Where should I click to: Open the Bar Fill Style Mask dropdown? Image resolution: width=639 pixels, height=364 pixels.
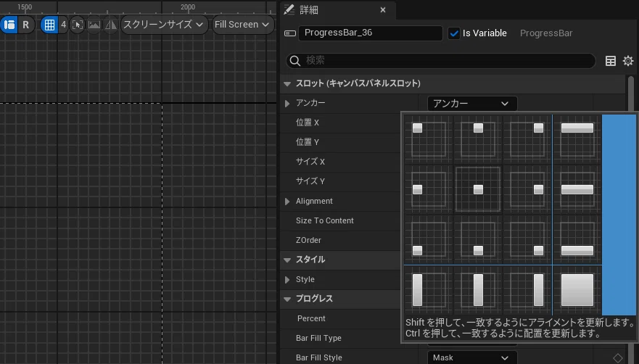(x=472, y=357)
